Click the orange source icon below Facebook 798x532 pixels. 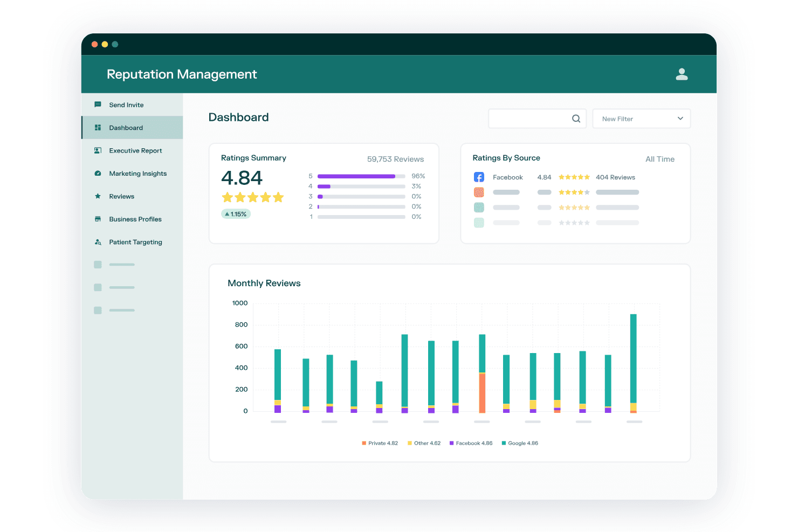click(x=479, y=192)
